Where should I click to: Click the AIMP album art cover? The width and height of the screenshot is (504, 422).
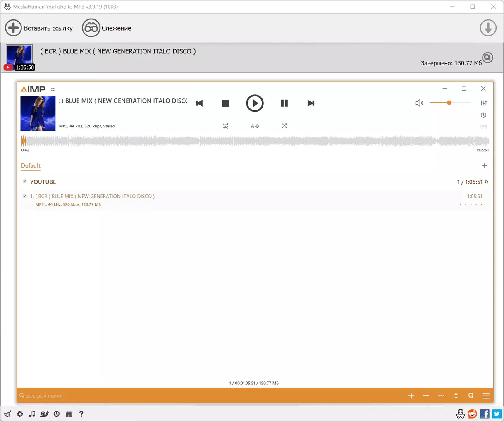38,113
